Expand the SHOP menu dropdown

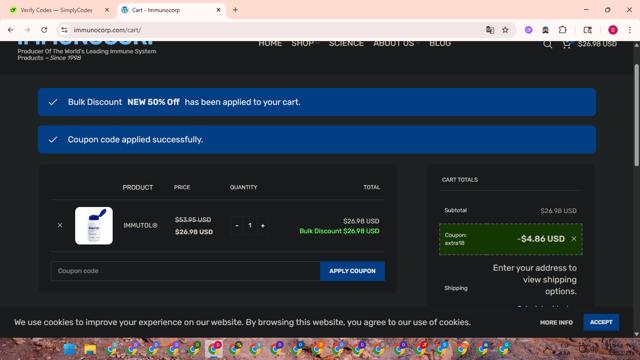[304, 43]
